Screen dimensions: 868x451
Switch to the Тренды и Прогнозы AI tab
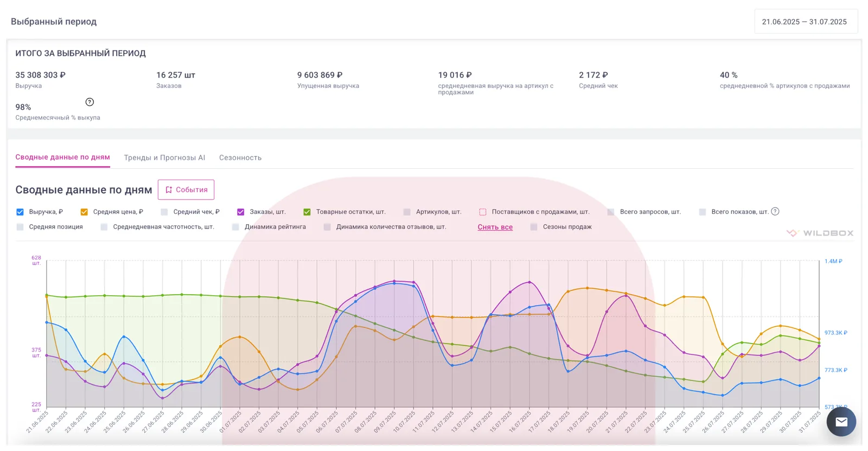pos(164,157)
